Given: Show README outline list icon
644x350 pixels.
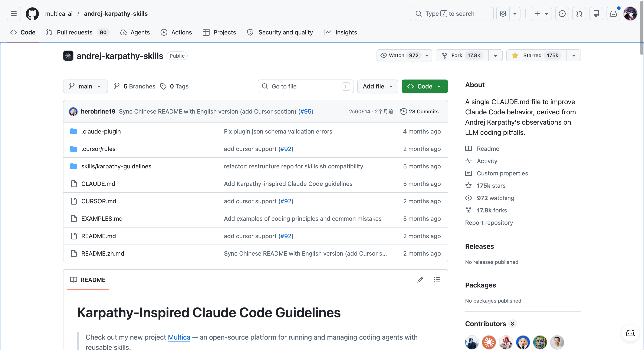Looking at the screenshot, I should [437, 280].
